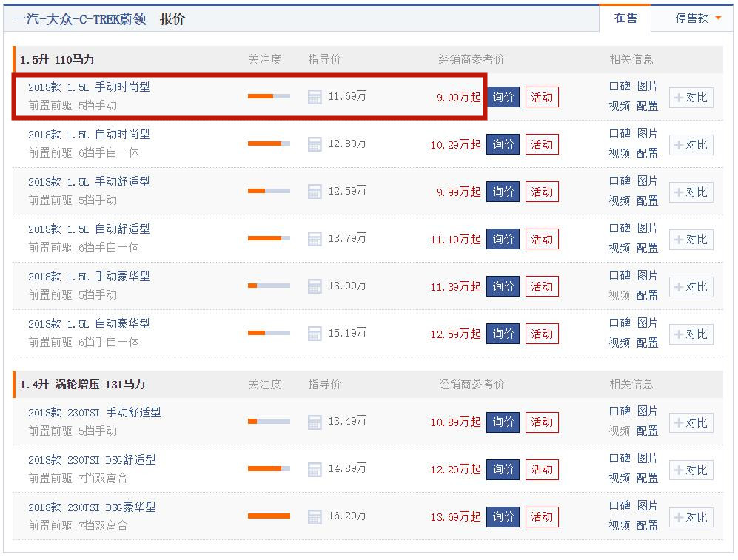Add 1.5L 自动时尚型 to 对比
The height and width of the screenshot is (560, 738).
point(691,145)
